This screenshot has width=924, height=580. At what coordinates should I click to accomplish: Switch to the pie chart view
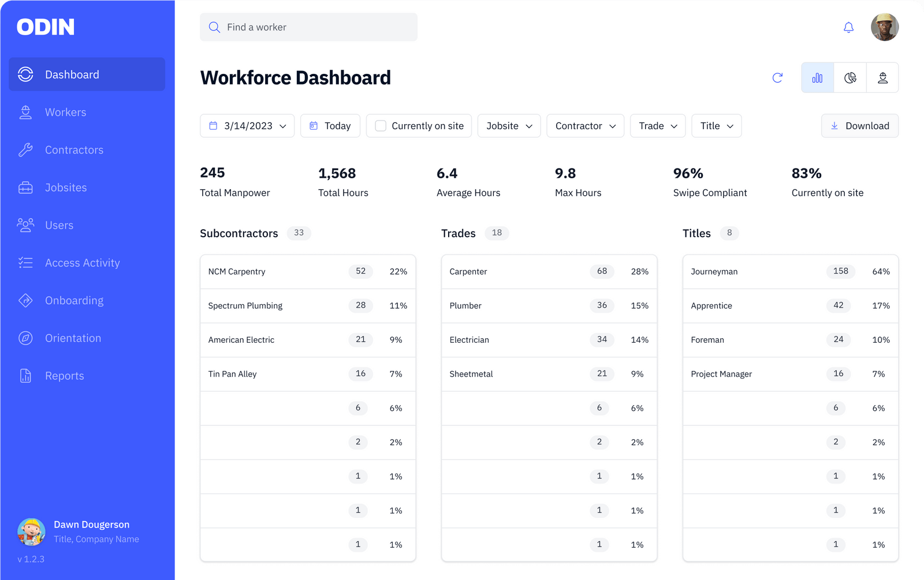pos(850,77)
